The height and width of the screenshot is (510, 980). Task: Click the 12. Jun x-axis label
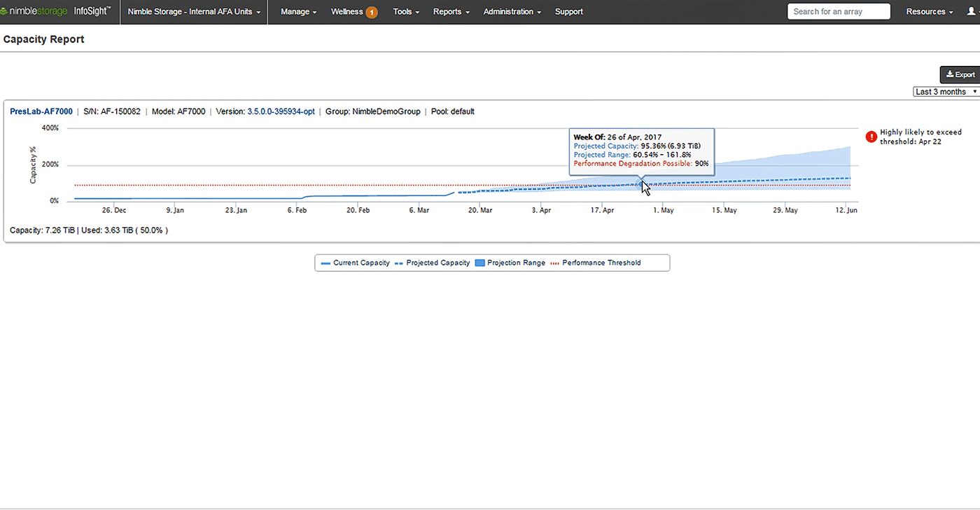click(846, 210)
